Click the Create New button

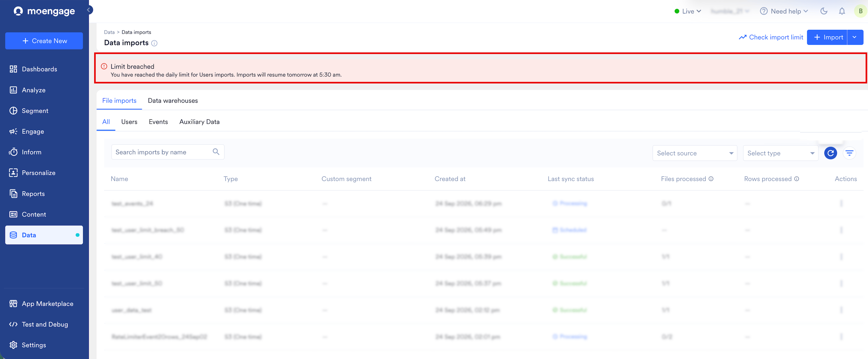44,41
